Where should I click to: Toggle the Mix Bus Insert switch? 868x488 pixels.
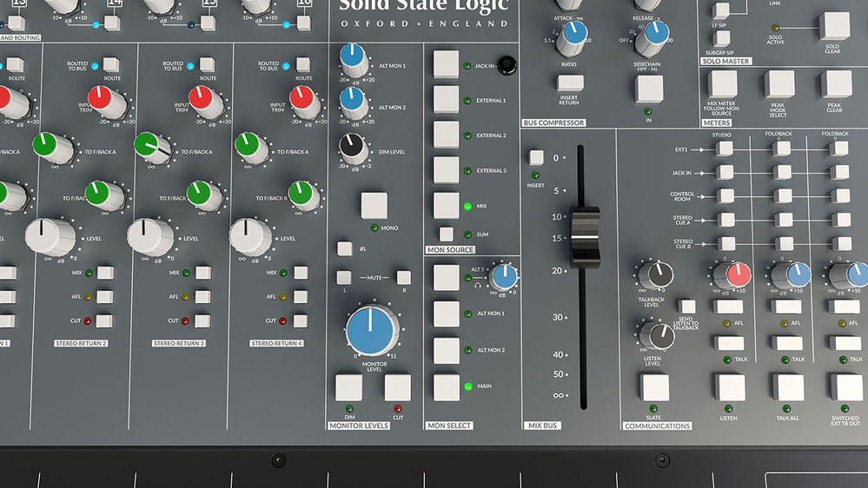point(536,158)
